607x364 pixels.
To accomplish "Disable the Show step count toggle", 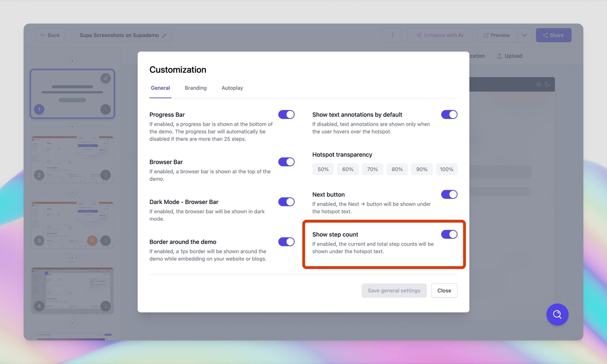I will tap(449, 234).
